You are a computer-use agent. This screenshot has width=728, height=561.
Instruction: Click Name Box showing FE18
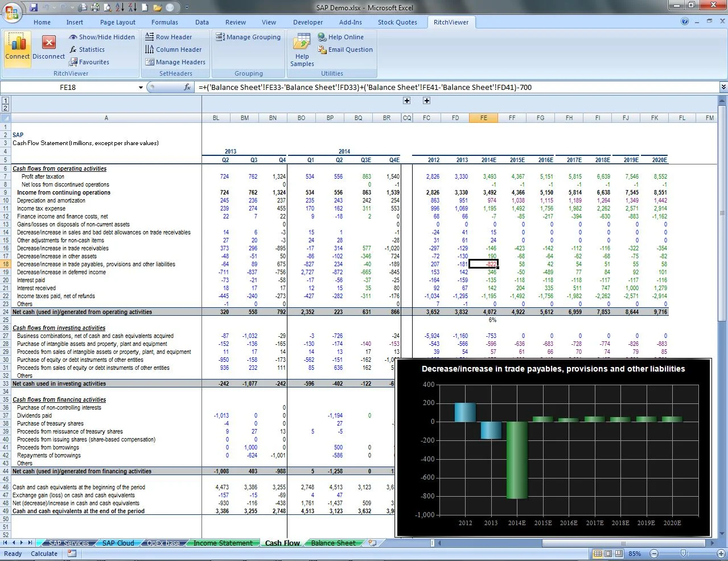[x=68, y=87]
